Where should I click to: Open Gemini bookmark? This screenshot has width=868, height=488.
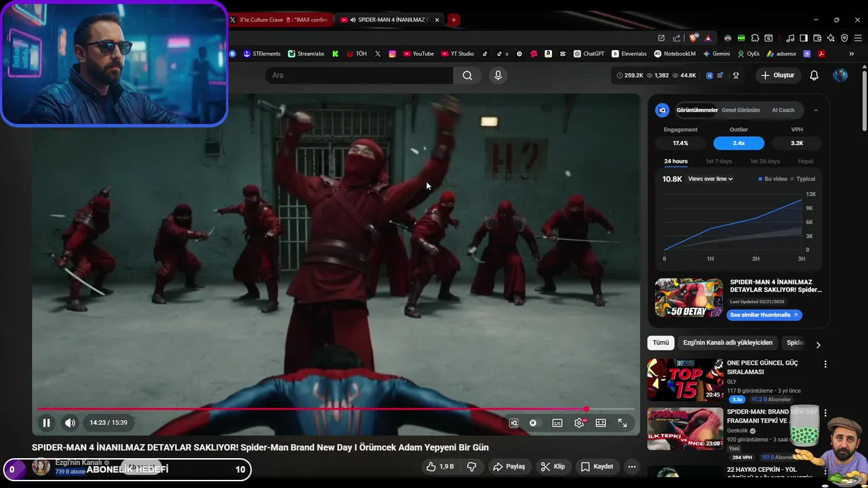click(717, 54)
